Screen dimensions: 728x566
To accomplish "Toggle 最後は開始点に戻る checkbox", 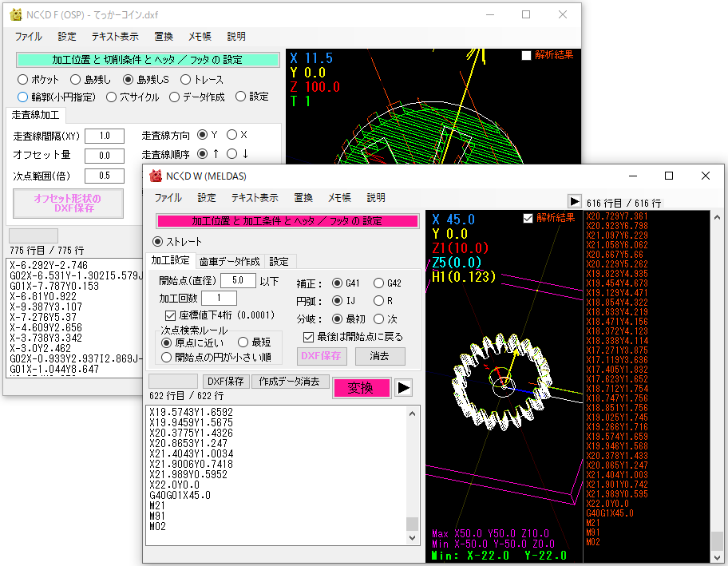I will coord(308,337).
